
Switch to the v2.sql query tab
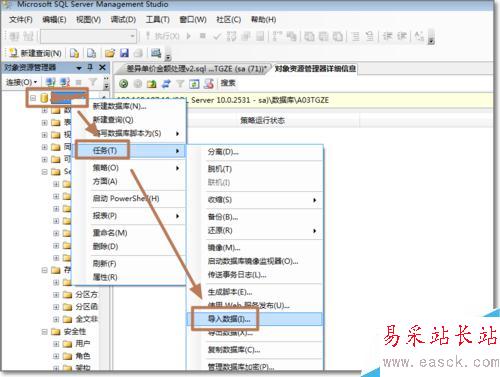pos(196,69)
